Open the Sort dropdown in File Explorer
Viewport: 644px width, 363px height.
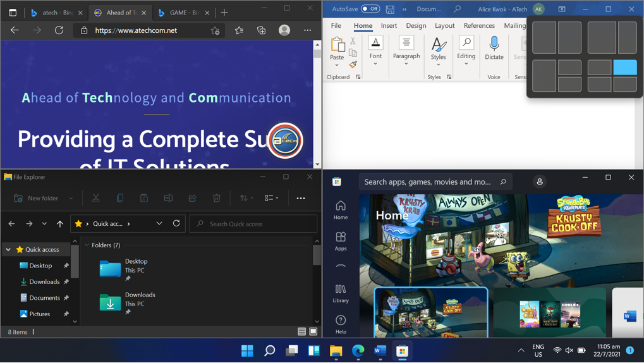(246, 198)
